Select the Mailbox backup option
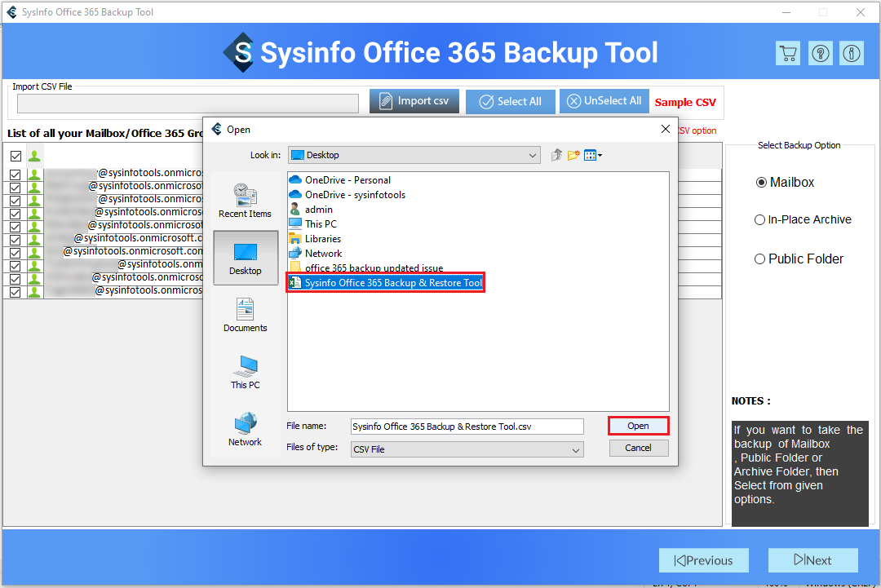Screen dimensions: 881x588 tap(785, 182)
